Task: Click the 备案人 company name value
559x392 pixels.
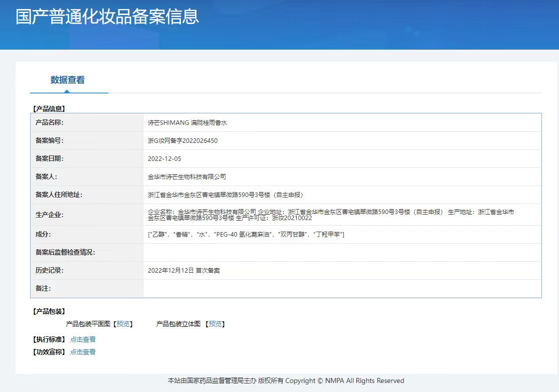Action: click(187, 177)
